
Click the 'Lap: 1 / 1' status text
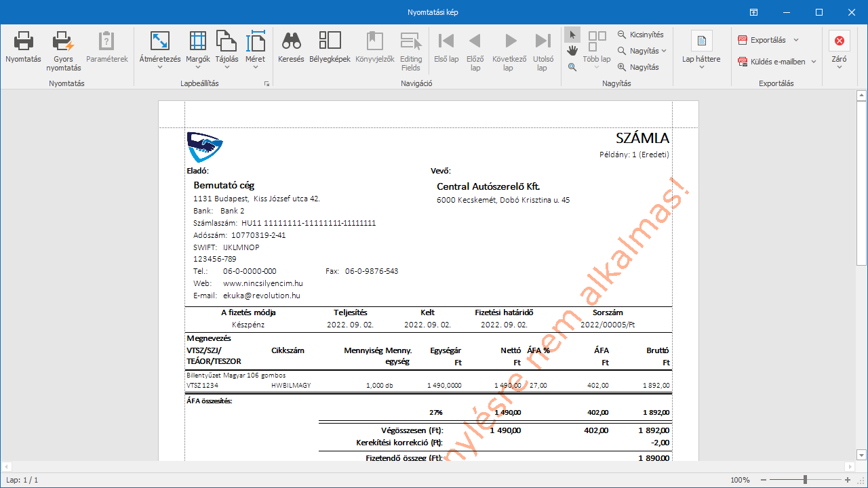22,480
